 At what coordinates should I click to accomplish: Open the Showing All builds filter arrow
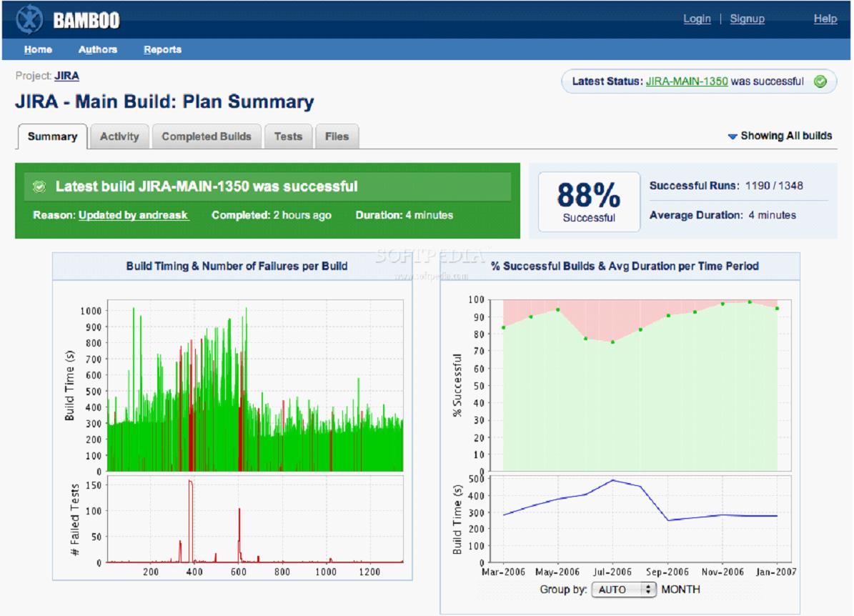tap(733, 136)
